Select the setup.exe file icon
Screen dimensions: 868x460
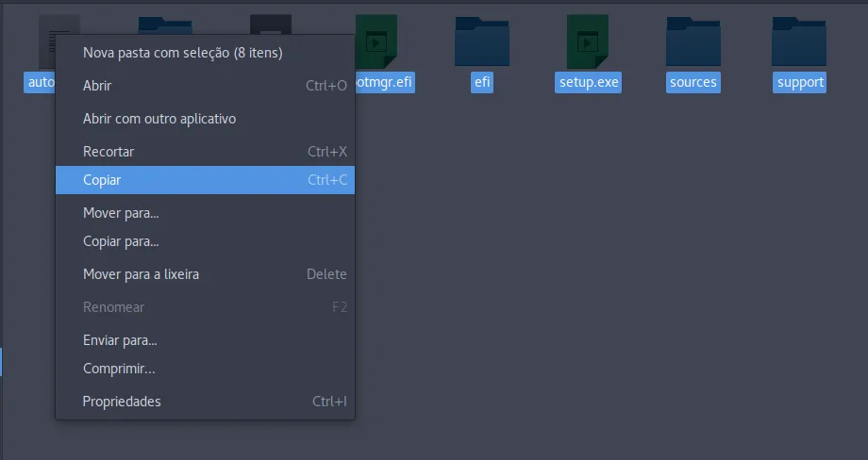tap(588, 41)
